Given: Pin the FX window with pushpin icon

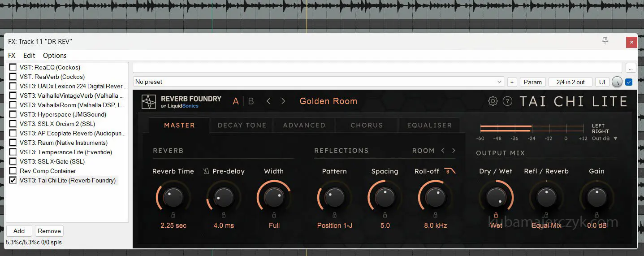Looking at the screenshot, I should [x=605, y=41].
